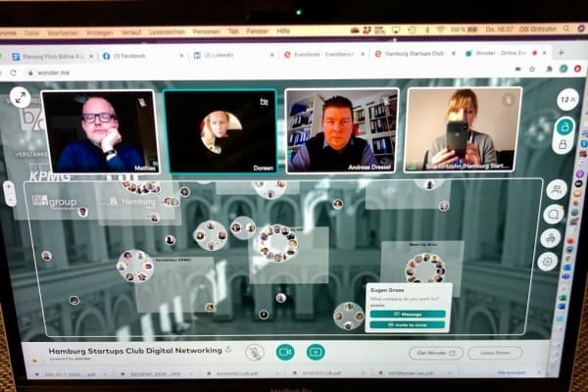Click the Get Wonder button
Image resolution: width=588 pixels, height=392 pixels.
pyautogui.click(x=436, y=353)
